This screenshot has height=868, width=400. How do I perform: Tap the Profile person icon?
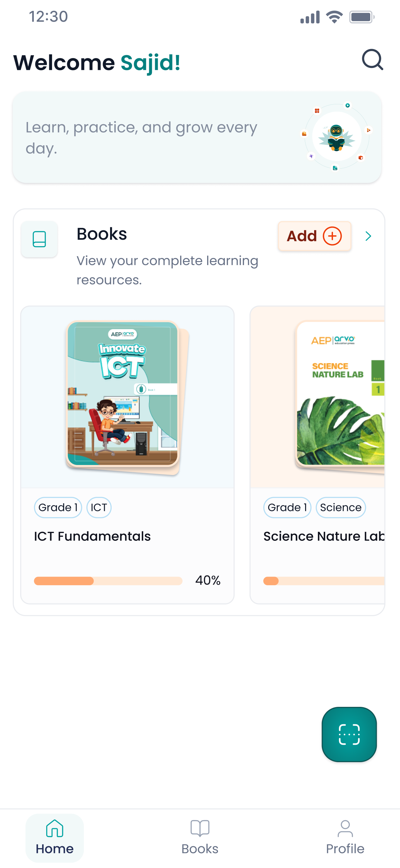(x=345, y=828)
